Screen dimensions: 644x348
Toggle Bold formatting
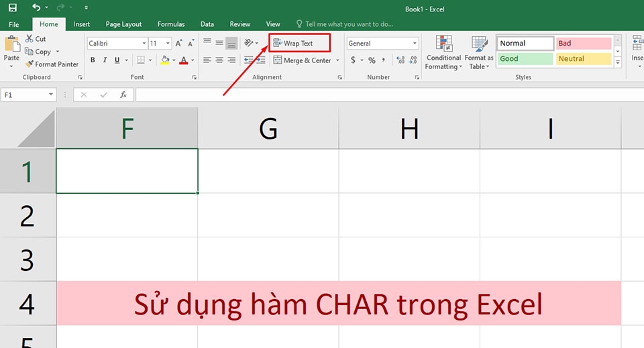coord(93,60)
